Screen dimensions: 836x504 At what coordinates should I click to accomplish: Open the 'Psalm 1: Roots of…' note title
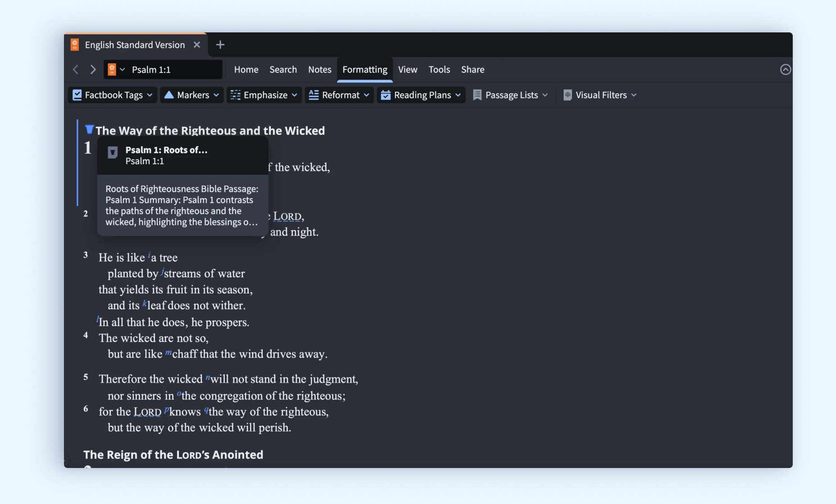click(166, 150)
